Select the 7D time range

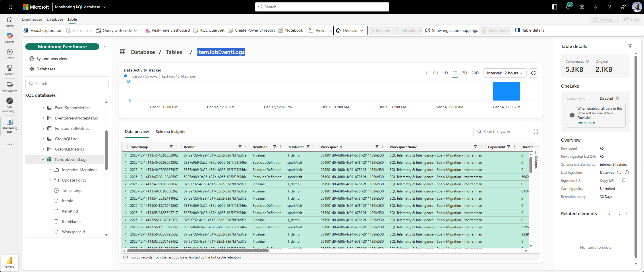click(464, 73)
